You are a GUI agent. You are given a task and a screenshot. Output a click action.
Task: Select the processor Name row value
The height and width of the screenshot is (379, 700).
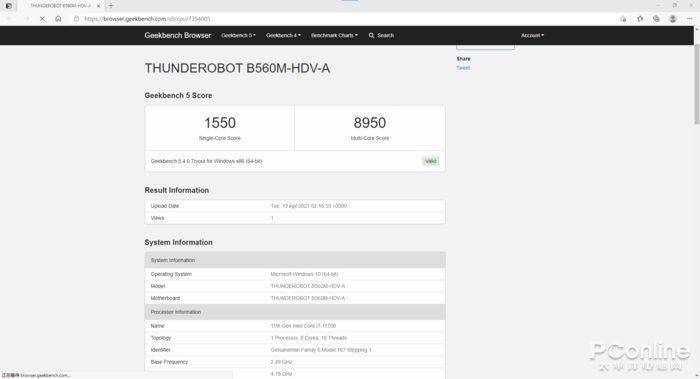303,326
